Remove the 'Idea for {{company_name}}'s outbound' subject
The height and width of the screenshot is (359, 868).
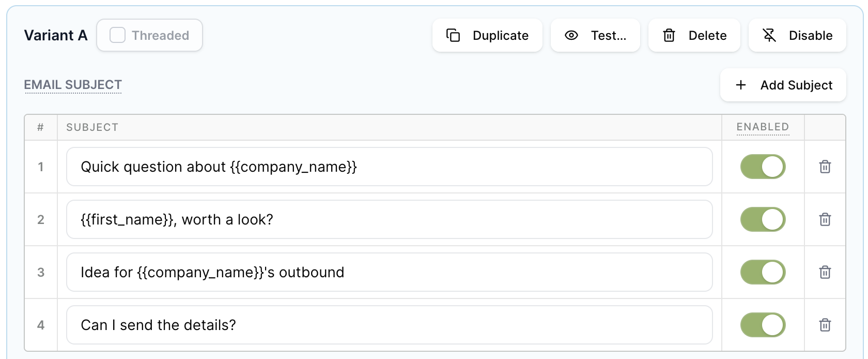tap(825, 272)
